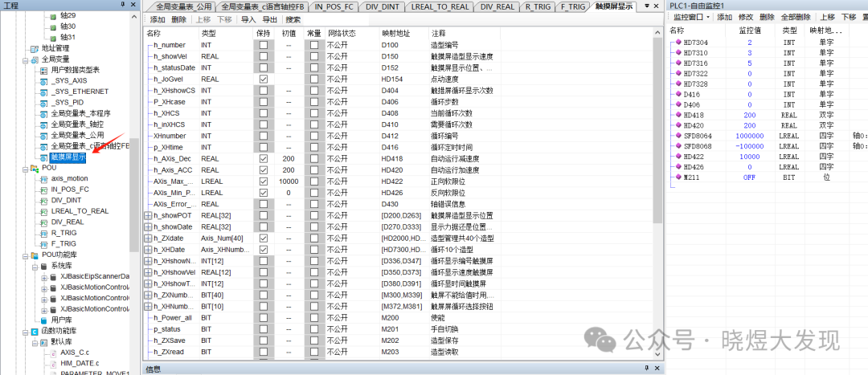Click the DIV_DINT function icon
868x375 pixels.
pos(43,200)
